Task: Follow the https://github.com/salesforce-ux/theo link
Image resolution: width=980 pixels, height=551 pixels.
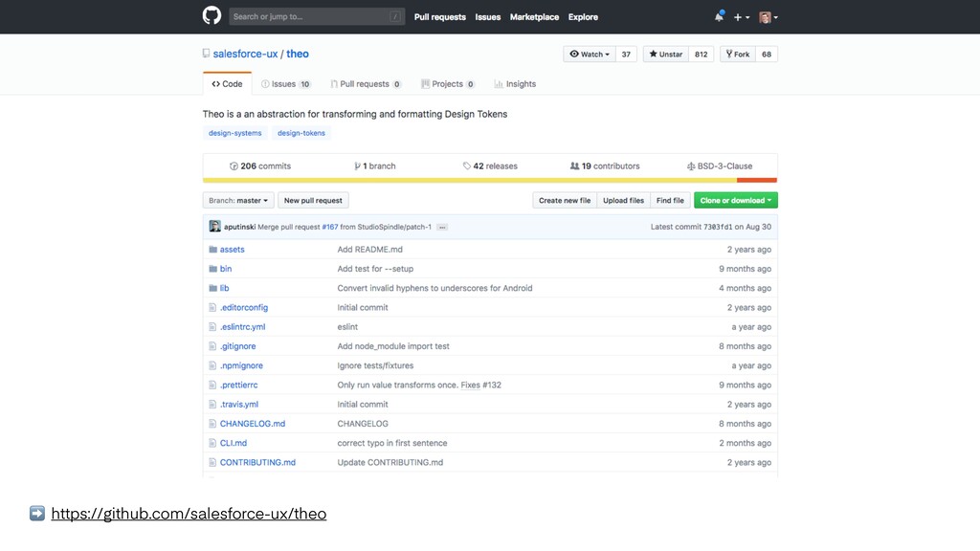Action: [x=189, y=514]
